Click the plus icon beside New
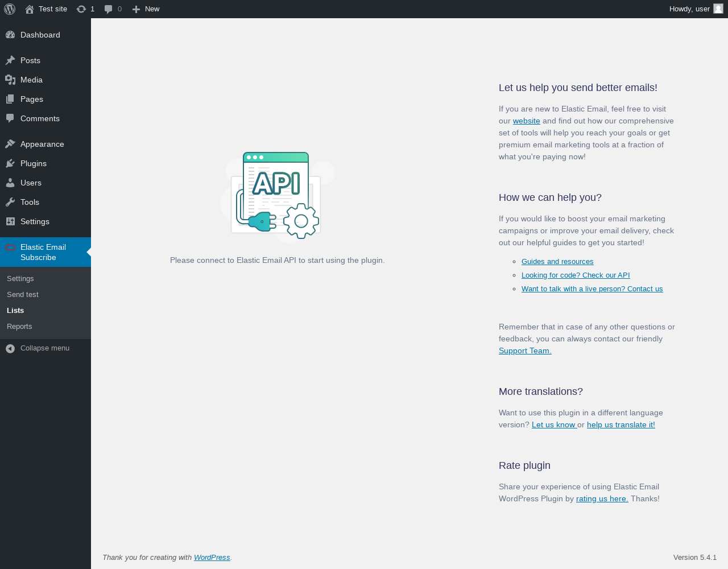Image resolution: width=728 pixels, height=569 pixels. [136, 9]
